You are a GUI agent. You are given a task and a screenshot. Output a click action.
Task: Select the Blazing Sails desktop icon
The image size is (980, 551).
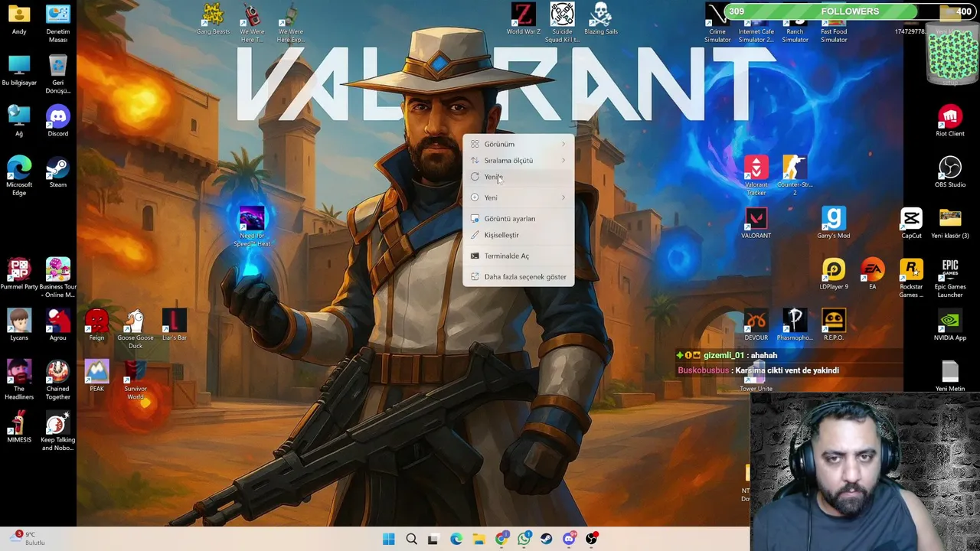tap(601, 19)
